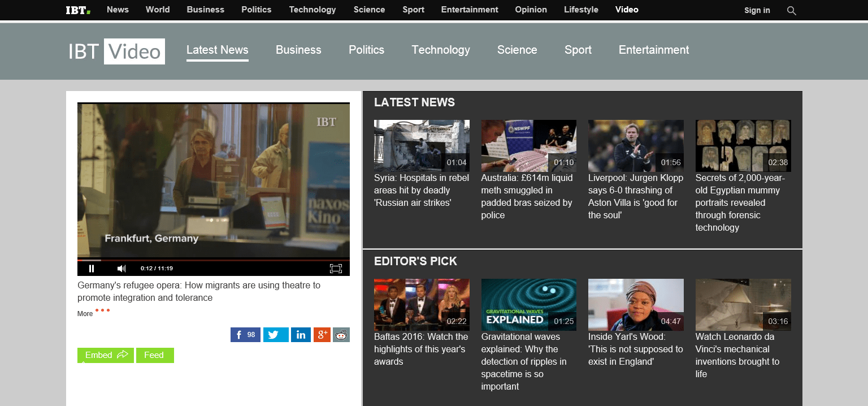Share the video on Facebook

point(245,335)
